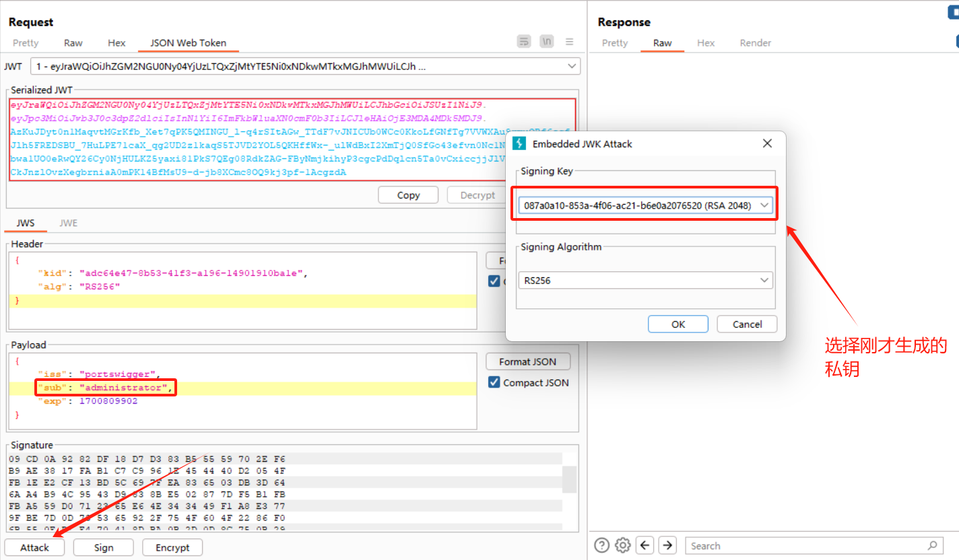Click the Sign button
Screen dimensions: 959x560
(x=104, y=547)
